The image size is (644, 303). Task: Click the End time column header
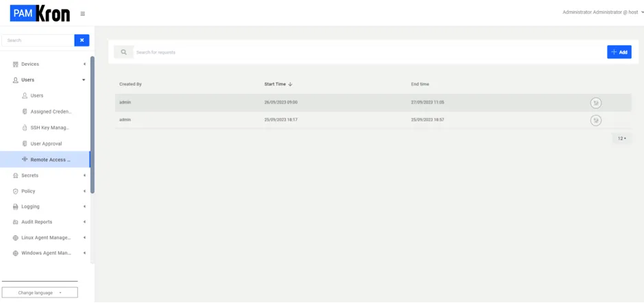click(x=420, y=84)
